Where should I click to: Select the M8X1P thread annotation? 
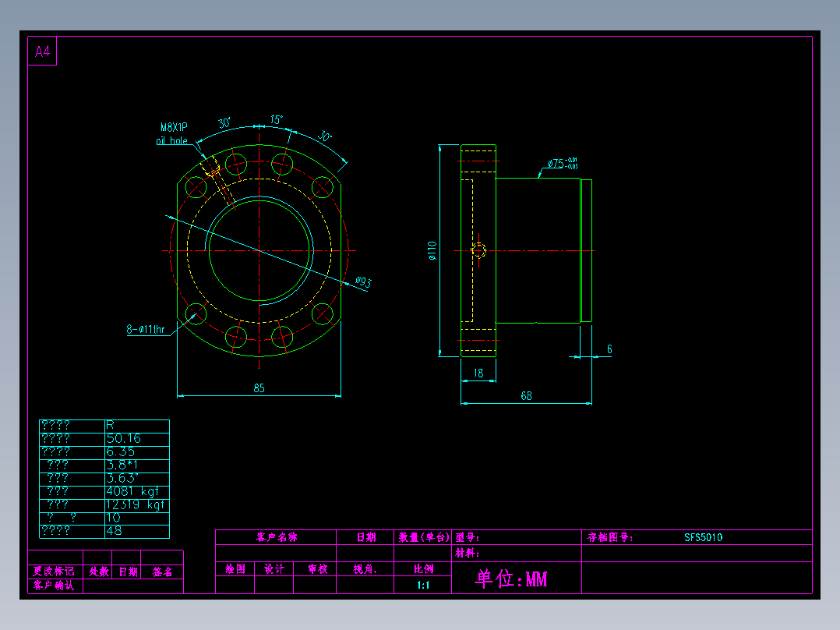(x=174, y=127)
